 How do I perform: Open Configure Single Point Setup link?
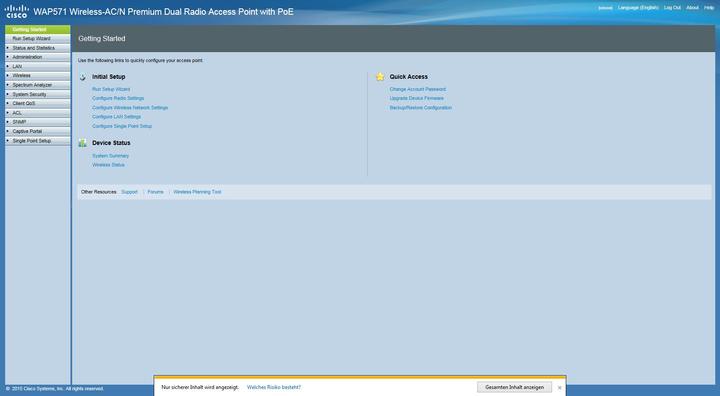tap(122, 126)
